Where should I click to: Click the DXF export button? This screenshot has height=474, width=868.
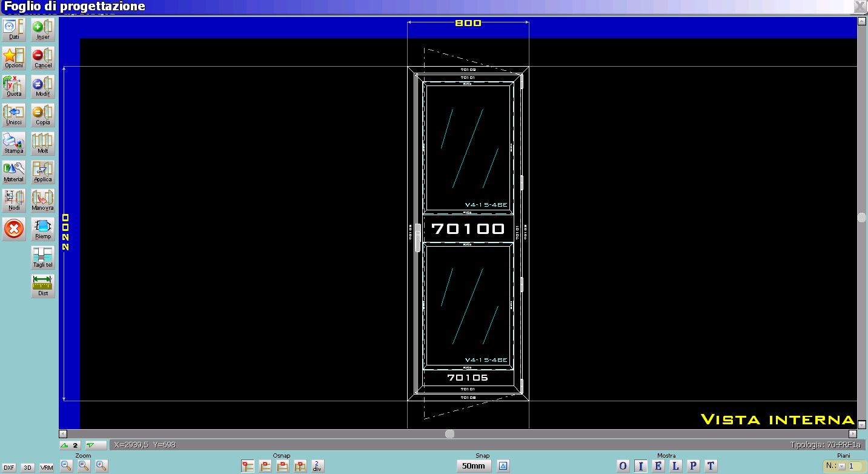point(9,467)
